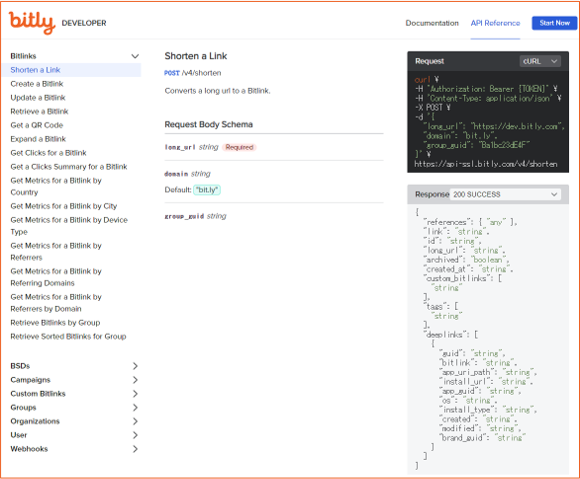Expand the Groups section chevron
580x479 pixels.
[x=135, y=407]
